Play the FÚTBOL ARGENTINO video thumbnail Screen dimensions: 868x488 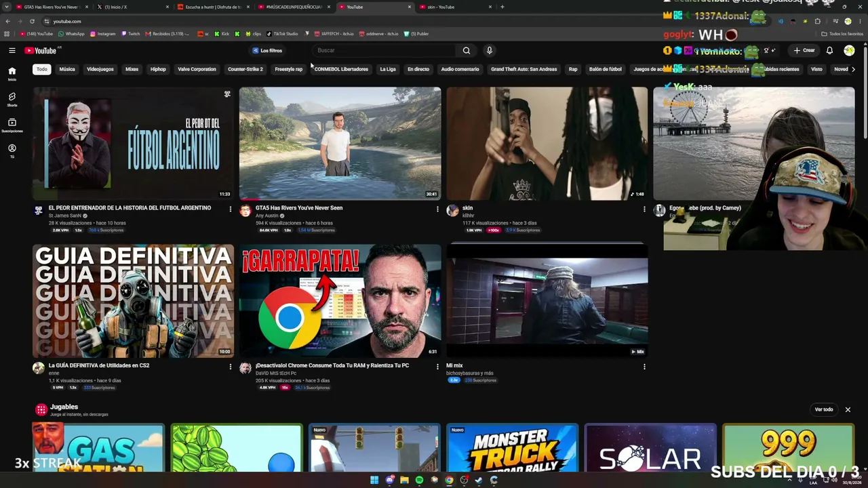[x=133, y=144]
